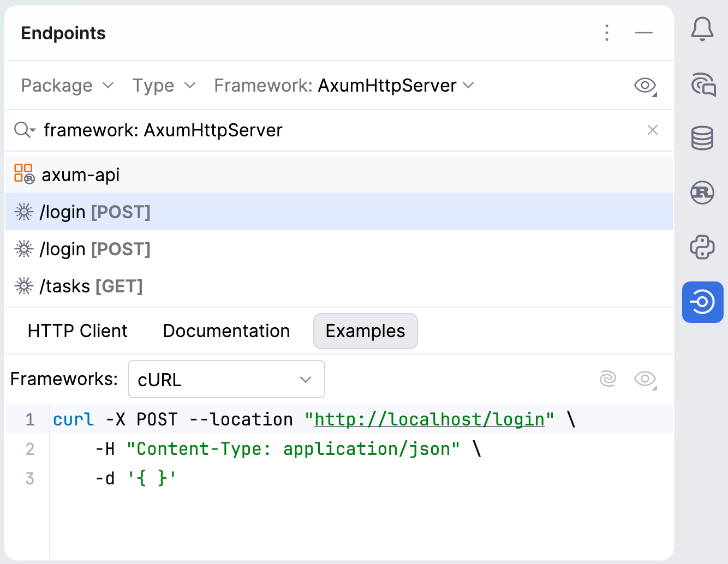The height and width of the screenshot is (564, 728).
Task: Open the Framework: AxumHttpServer dropdown
Action: (344, 86)
